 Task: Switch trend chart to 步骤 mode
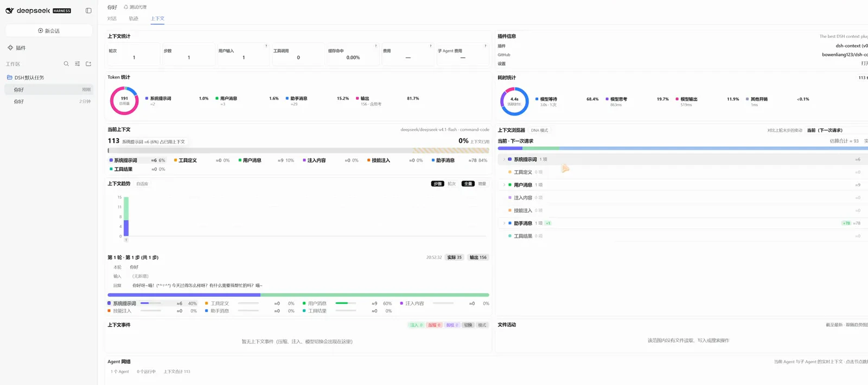(437, 184)
